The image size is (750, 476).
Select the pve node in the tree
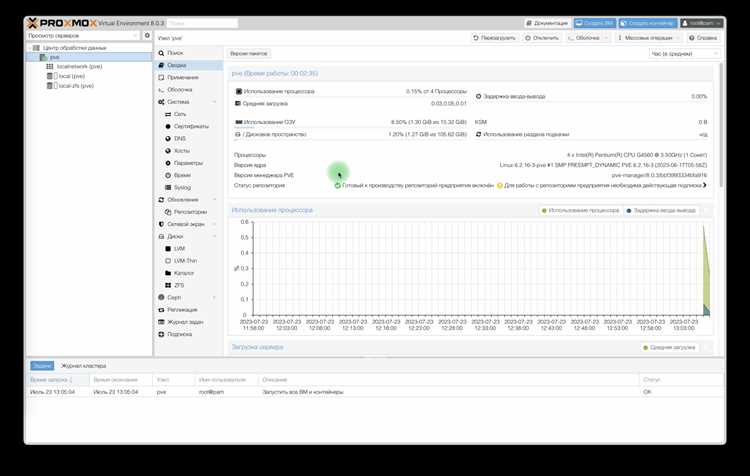click(54, 57)
